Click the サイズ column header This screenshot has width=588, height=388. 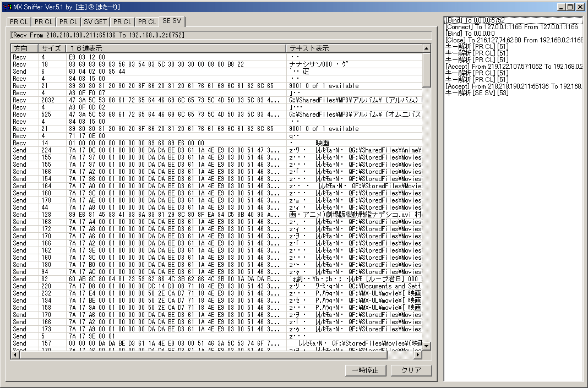(x=52, y=48)
